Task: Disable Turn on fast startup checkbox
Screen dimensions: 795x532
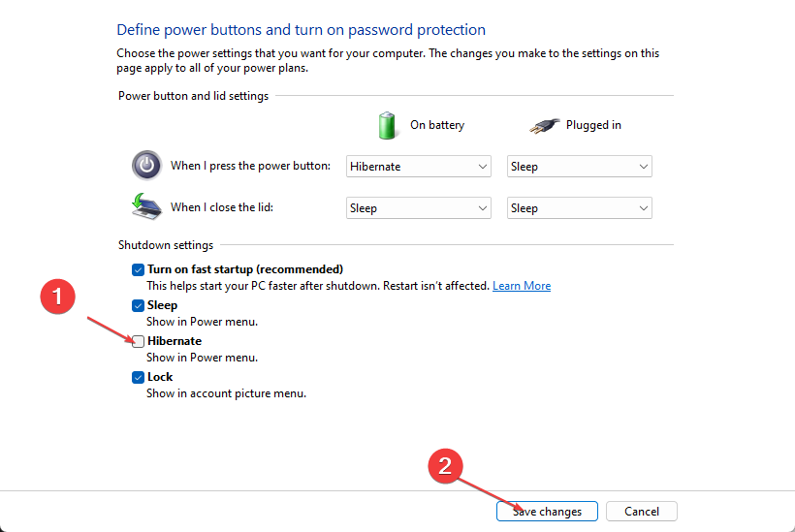Action: [138, 269]
